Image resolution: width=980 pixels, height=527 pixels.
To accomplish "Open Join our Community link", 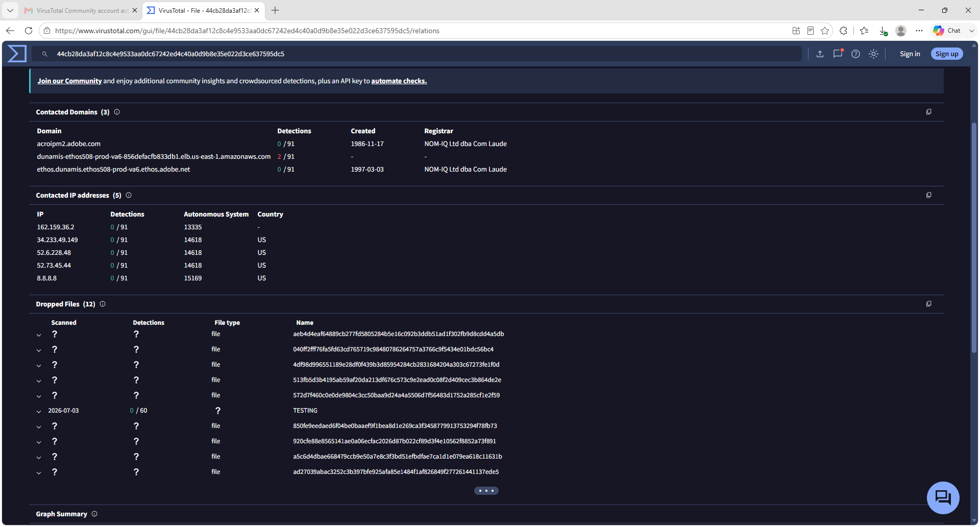I will 69,81.
